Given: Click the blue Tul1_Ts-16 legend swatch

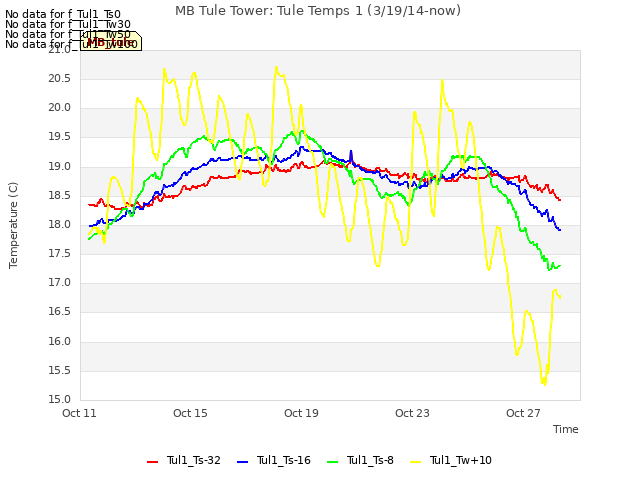Looking at the screenshot, I should click(242, 462).
